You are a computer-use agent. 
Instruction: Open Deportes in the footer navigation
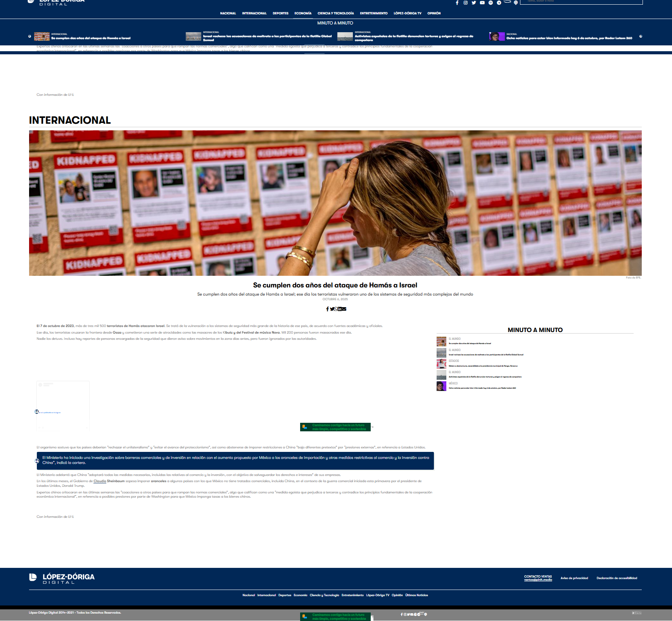[285, 595]
